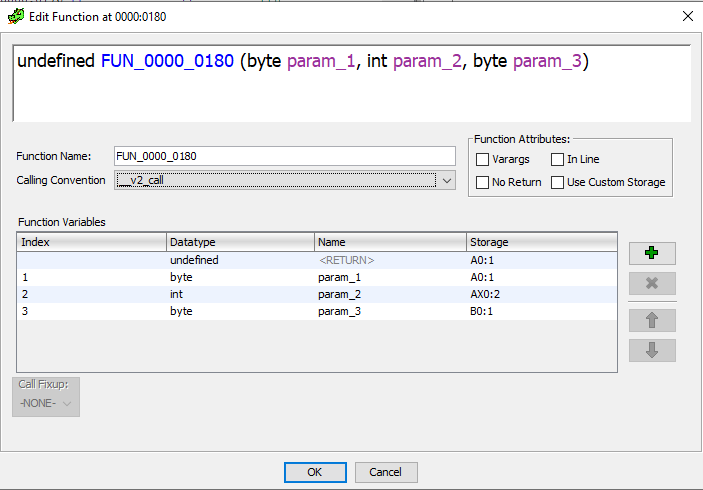
Task: Click the move-down arrow icon
Action: 652,350
